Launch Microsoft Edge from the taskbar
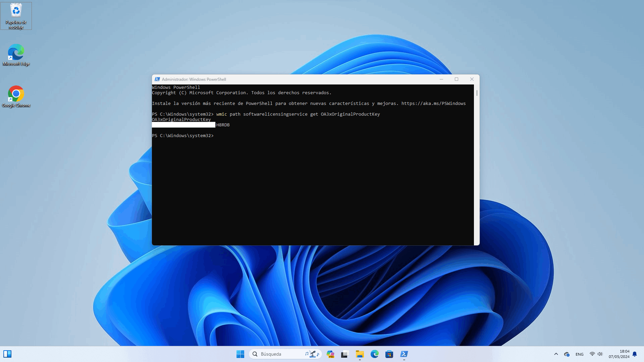Viewport: 644px width, 362px height. 375,354
